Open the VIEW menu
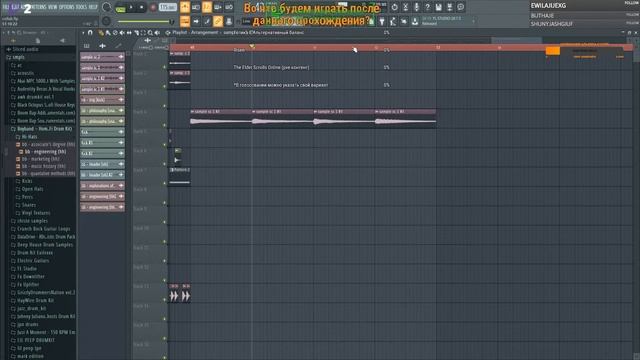The image size is (640, 360). coord(53,7)
